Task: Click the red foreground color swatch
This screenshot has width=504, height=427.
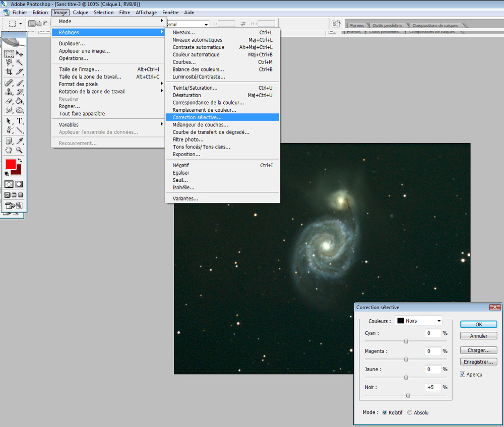Action: click(x=11, y=164)
